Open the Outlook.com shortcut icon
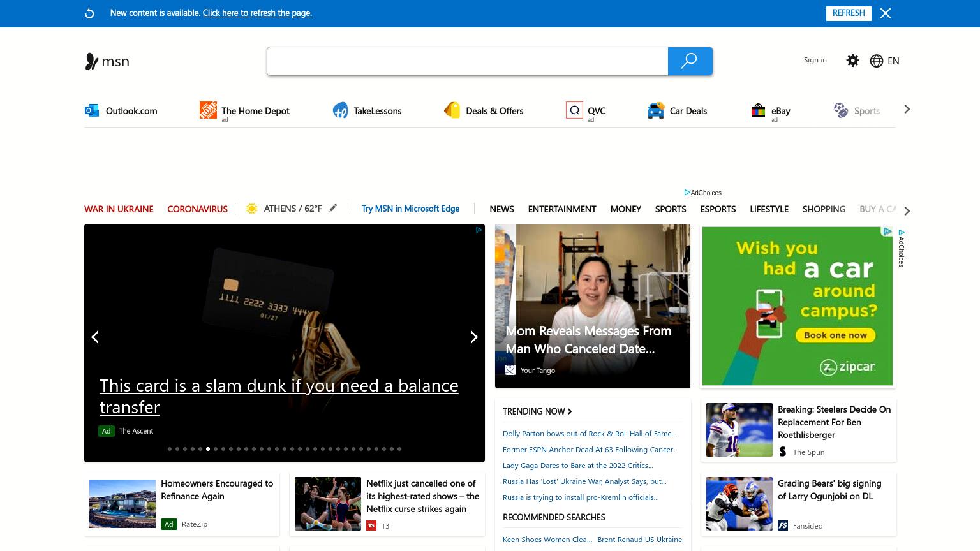The height and width of the screenshot is (551, 980). pos(92,110)
